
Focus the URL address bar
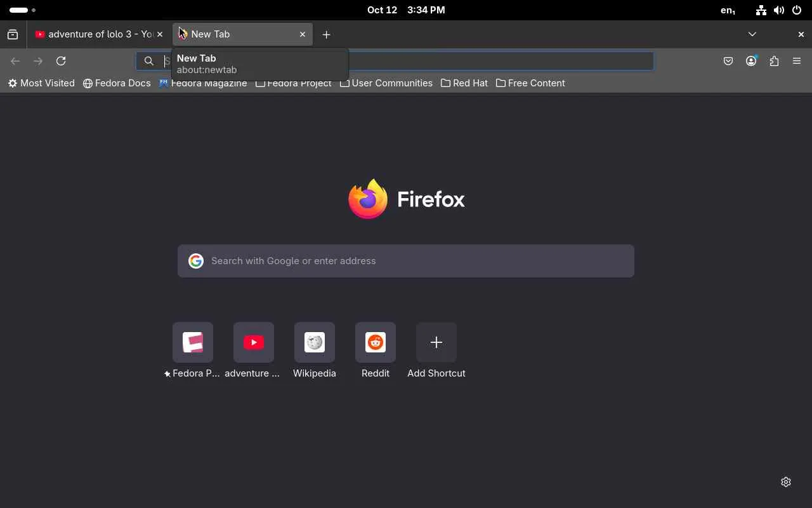click(x=395, y=61)
